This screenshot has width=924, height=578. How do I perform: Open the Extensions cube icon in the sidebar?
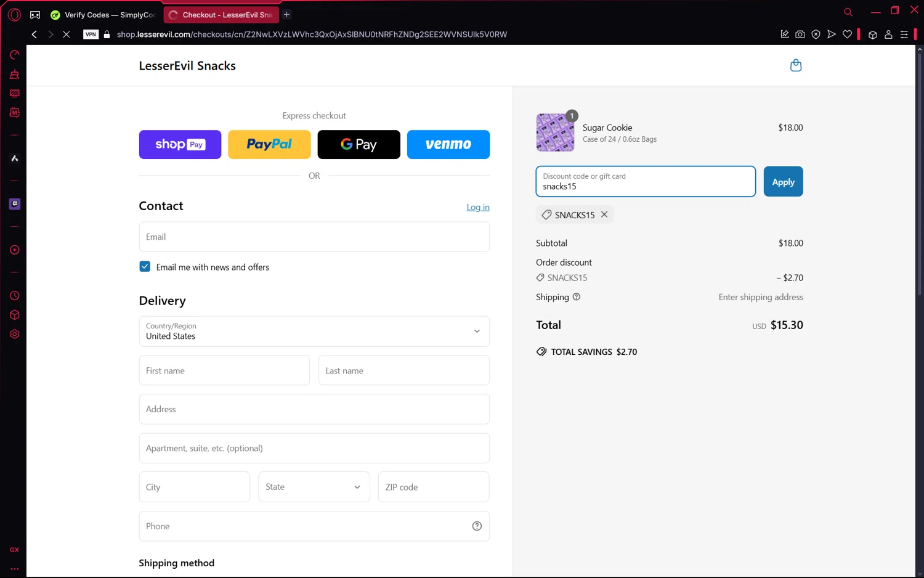click(x=15, y=315)
